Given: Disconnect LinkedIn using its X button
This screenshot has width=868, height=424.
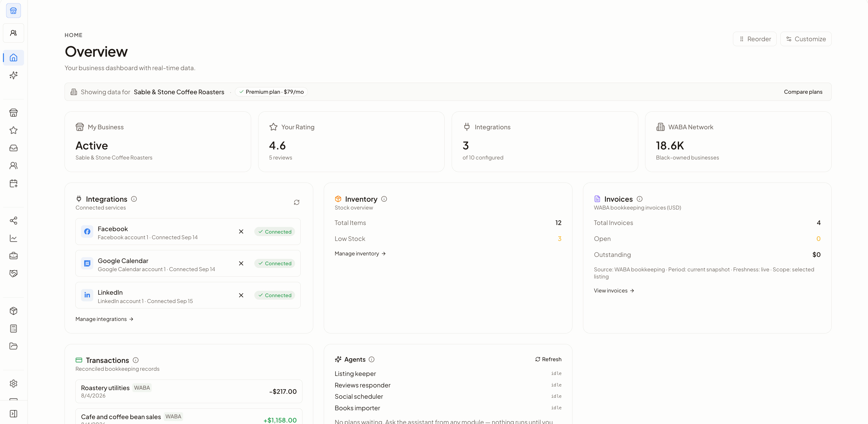Looking at the screenshot, I should point(241,295).
